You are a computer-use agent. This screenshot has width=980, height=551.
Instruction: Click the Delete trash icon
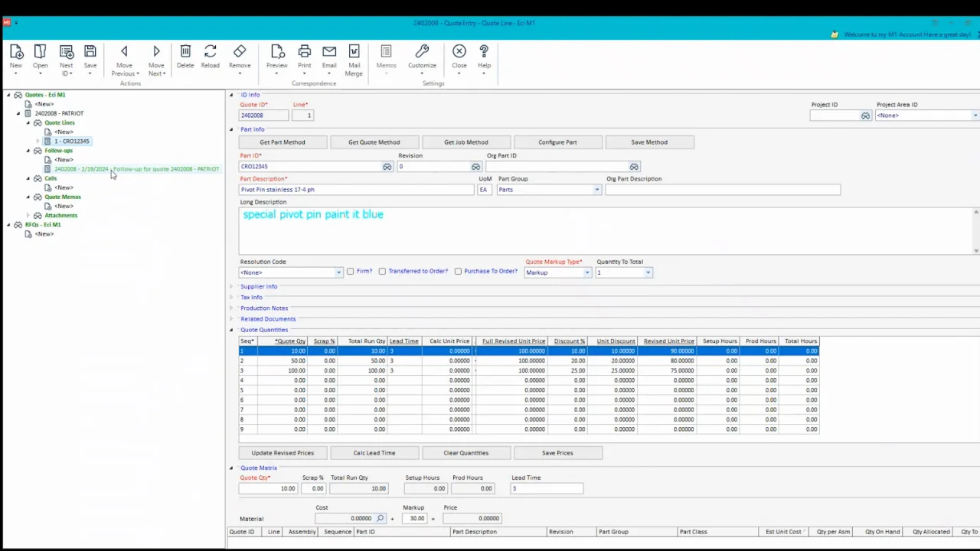pos(185,52)
